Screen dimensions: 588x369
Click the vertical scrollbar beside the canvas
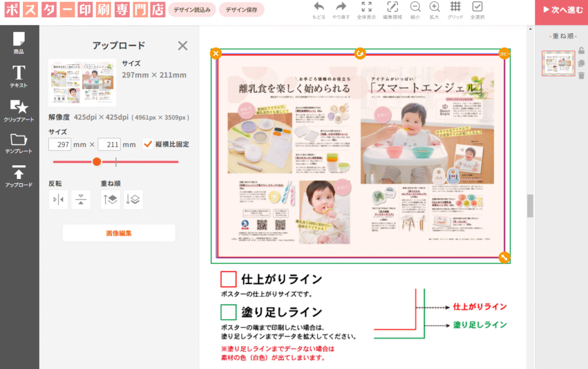[x=530, y=205]
